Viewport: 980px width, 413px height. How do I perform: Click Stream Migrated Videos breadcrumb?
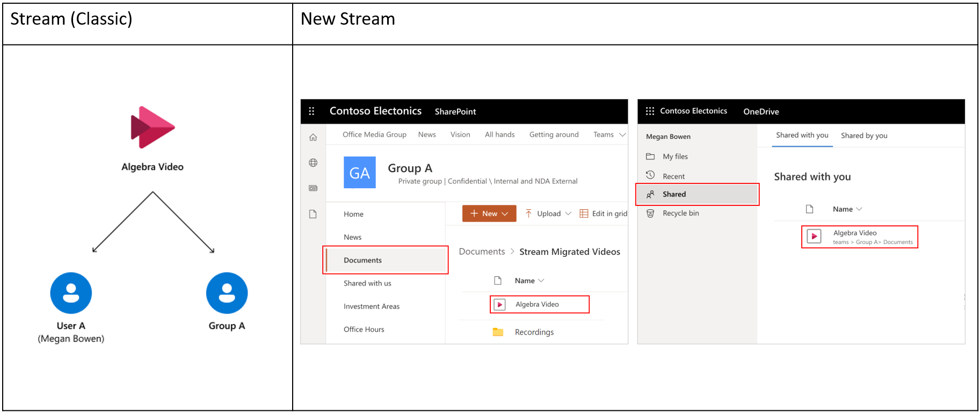point(570,252)
